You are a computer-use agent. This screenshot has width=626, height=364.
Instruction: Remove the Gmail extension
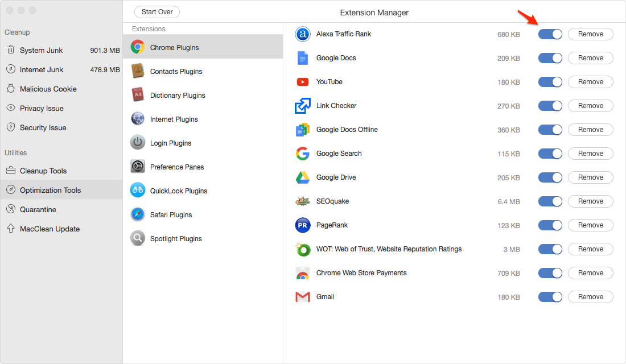tap(591, 297)
